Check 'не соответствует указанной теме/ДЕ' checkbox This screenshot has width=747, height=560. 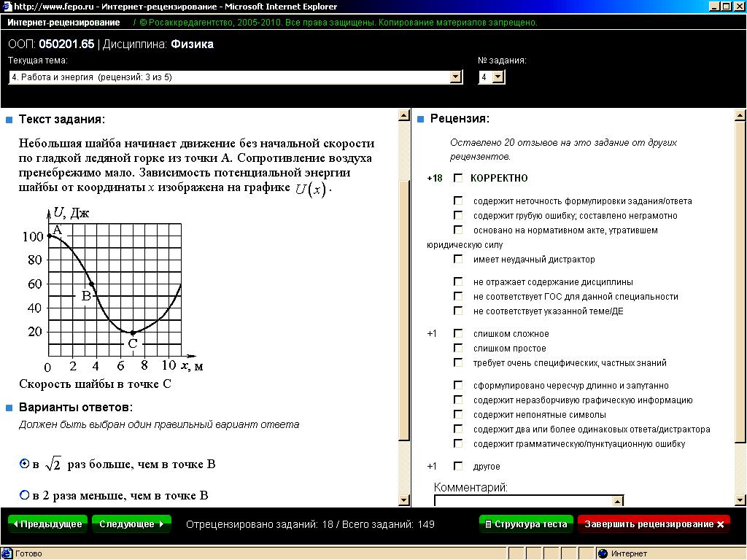458,311
